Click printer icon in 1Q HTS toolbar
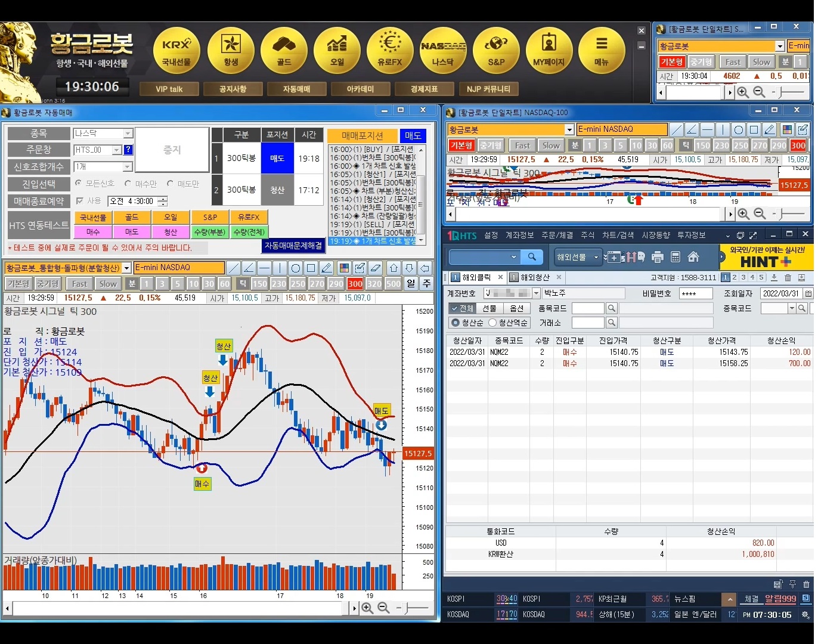The height and width of the screenshot is (644, 818). tap(658, 257)
